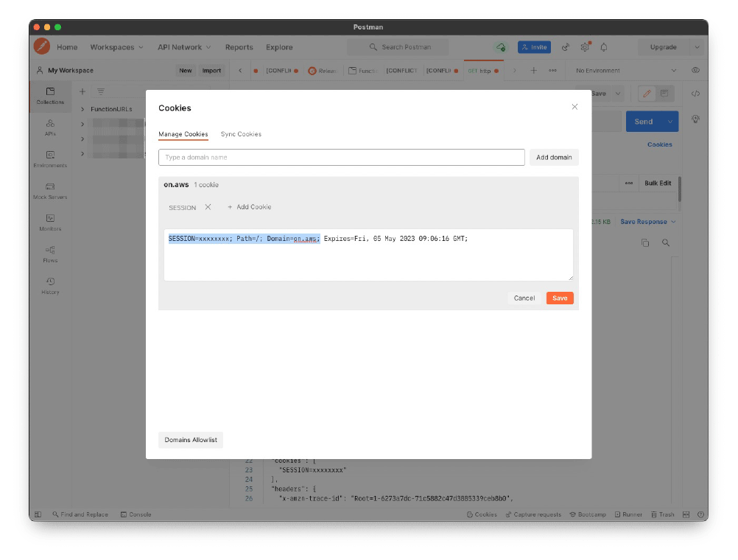Open the Domains Allowlist
Screen dimensions: 738x560
(190, 440)
